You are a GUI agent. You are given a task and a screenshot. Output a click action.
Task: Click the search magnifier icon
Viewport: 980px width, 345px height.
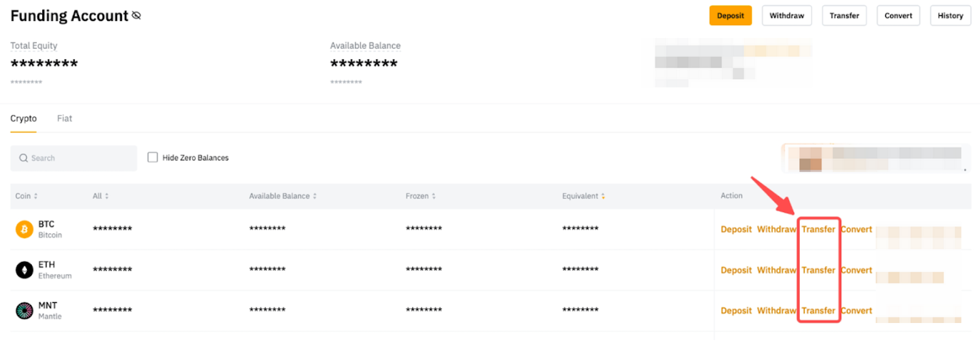click(23, 158)
